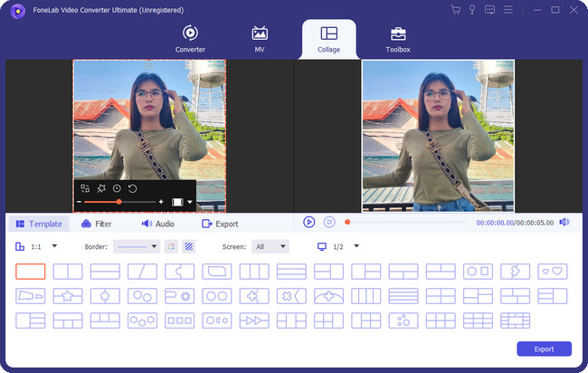Viewport: 588px width, 373px height.
Task: Open the Screen All dropdown
Action: coord(270,246)
